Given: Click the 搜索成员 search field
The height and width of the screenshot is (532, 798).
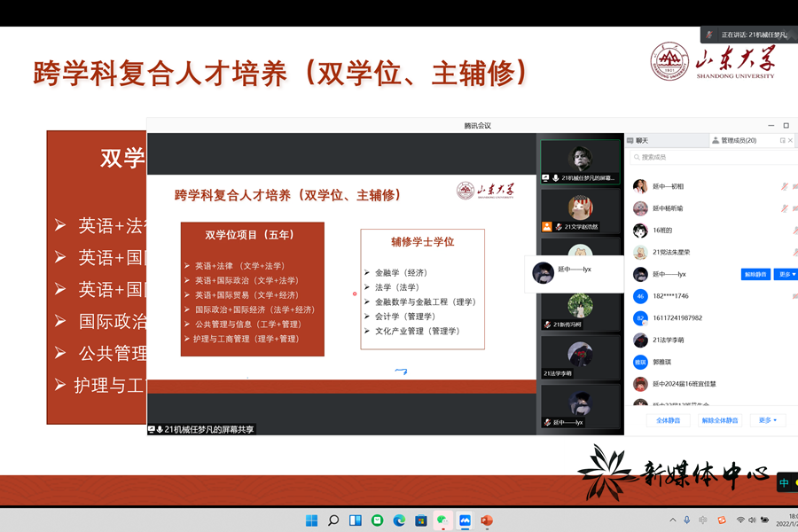Looking at the screenshot, I should click(x=709, y=157).
